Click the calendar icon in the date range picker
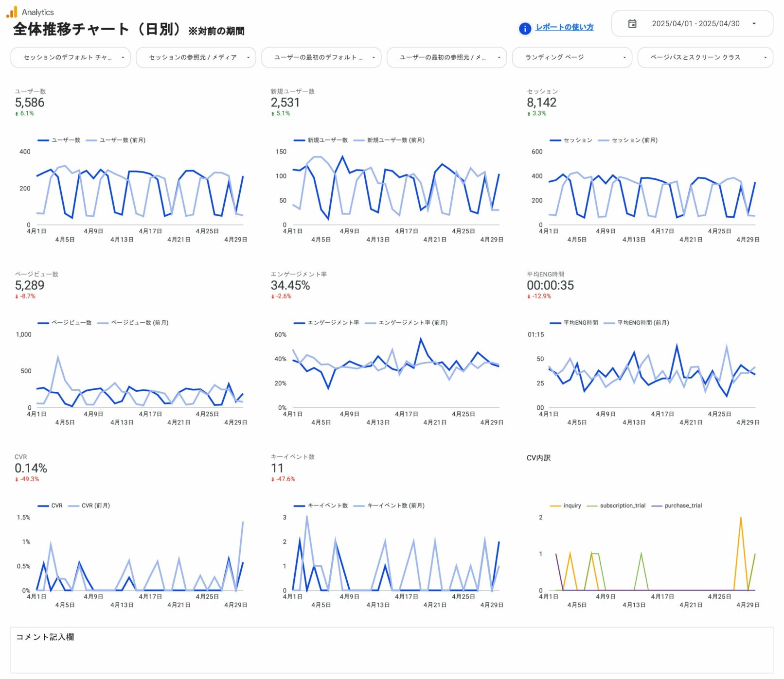 pos(632,23)
